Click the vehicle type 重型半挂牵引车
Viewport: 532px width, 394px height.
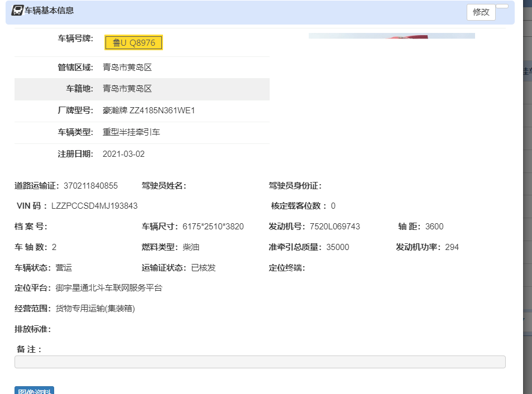point(131,132)
